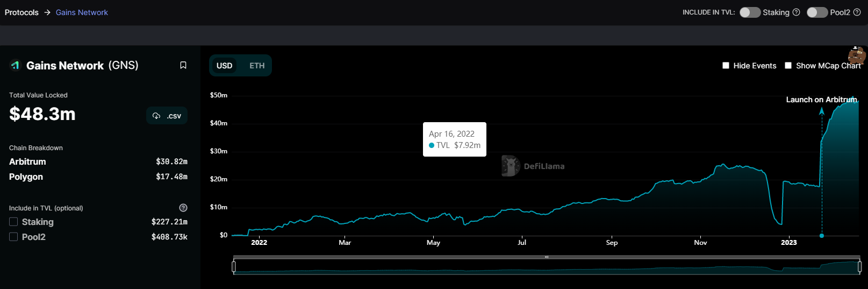The height and width of the screenshot is (289, 868).
Task: Click the top grip of the range slider
Action: (547, 257)
